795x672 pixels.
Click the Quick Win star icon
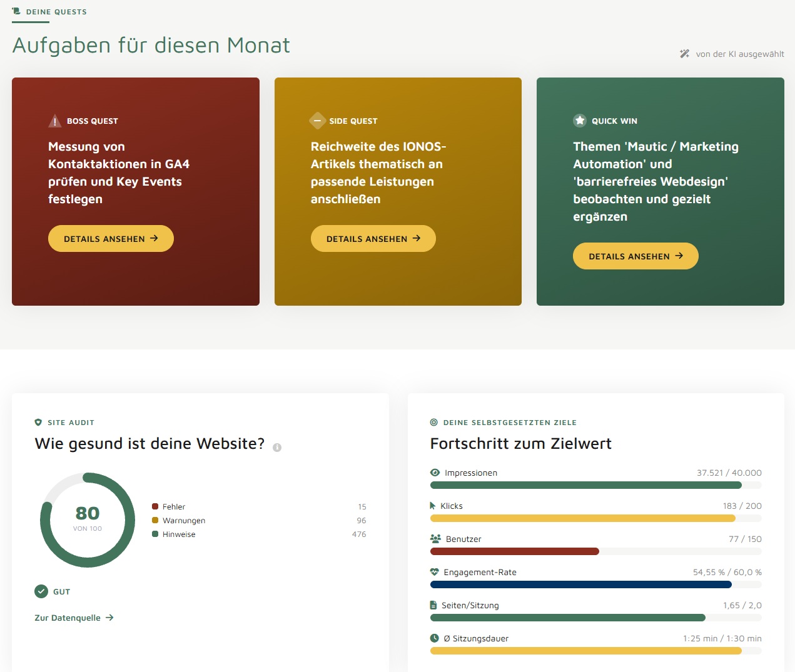580,121
